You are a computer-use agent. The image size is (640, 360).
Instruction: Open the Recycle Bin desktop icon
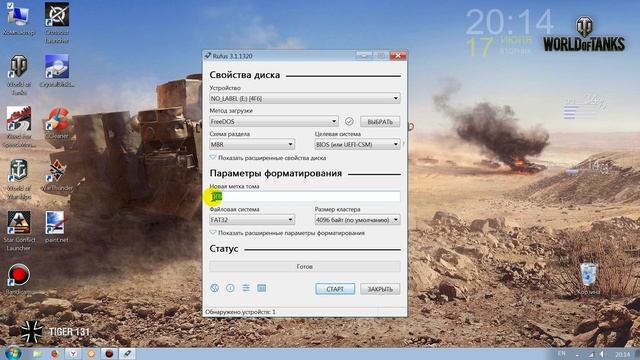[589, 278]
